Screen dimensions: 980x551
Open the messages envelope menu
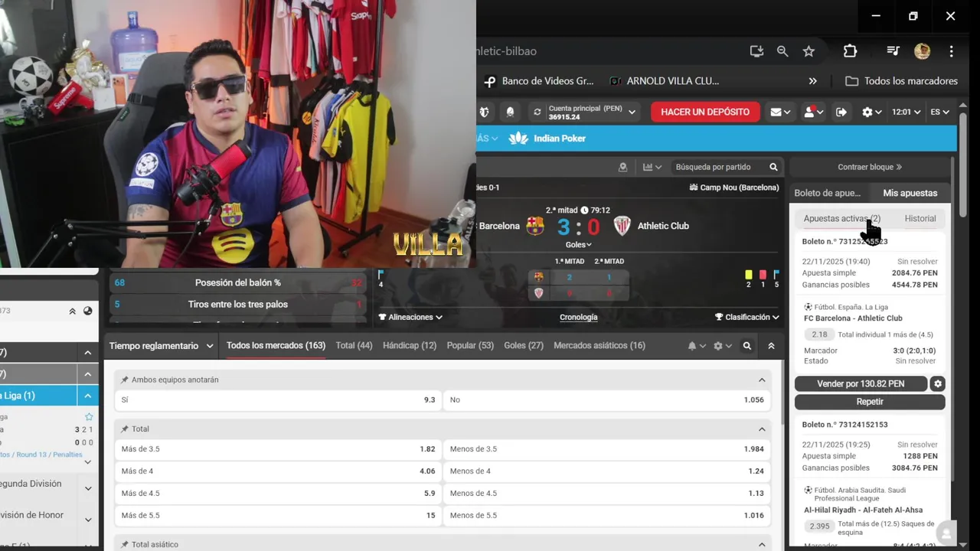[x=781, y=112]
